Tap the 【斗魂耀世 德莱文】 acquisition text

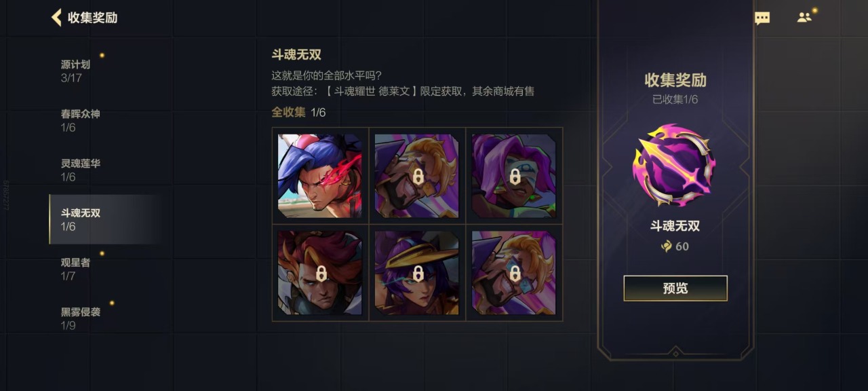371,91
